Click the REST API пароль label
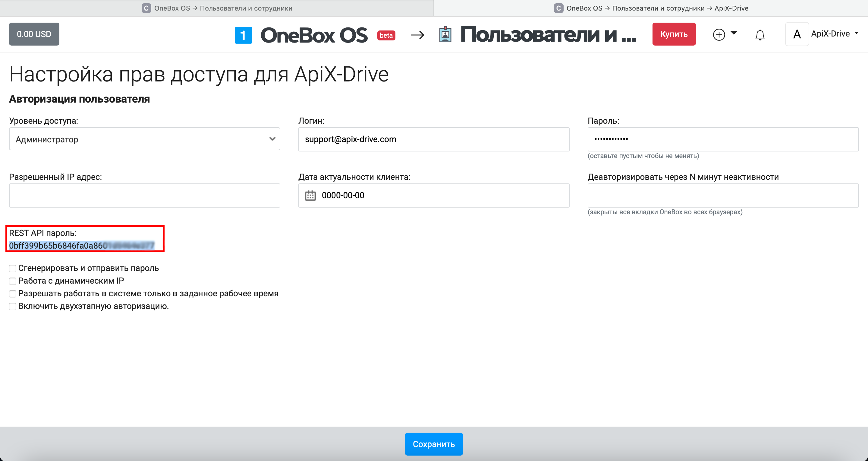Image resolution: width=868 pixels, height=461 pixels. click(43, 233)
